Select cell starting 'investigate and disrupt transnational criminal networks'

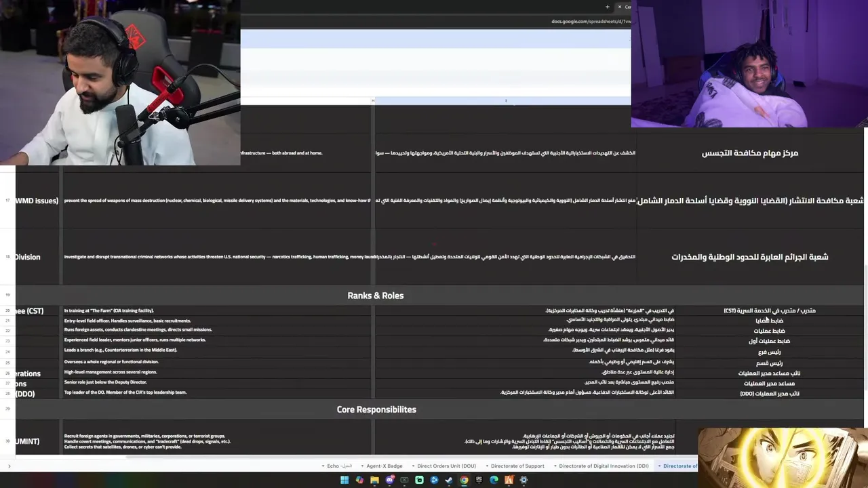coord(218,257)
